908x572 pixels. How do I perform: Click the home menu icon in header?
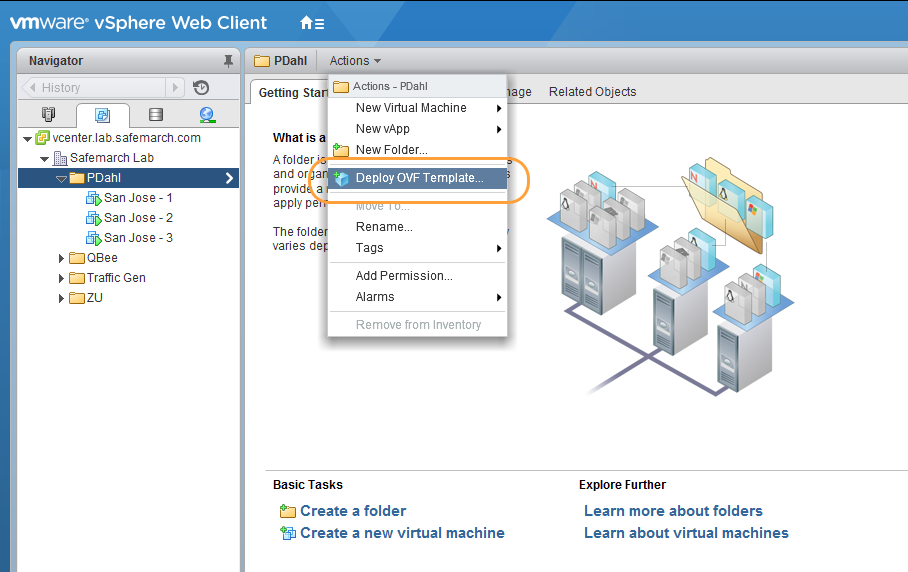click(311, 23)
